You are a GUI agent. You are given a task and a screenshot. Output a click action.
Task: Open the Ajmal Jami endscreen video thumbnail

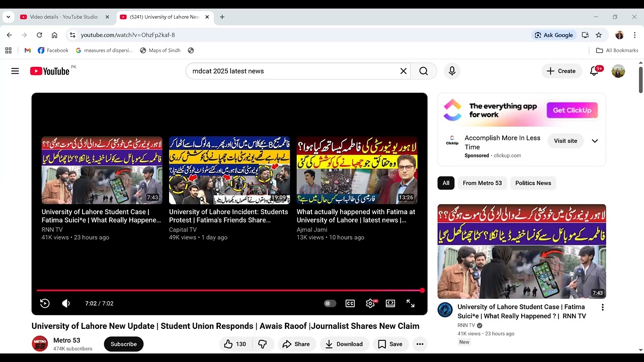click(357, 170)
